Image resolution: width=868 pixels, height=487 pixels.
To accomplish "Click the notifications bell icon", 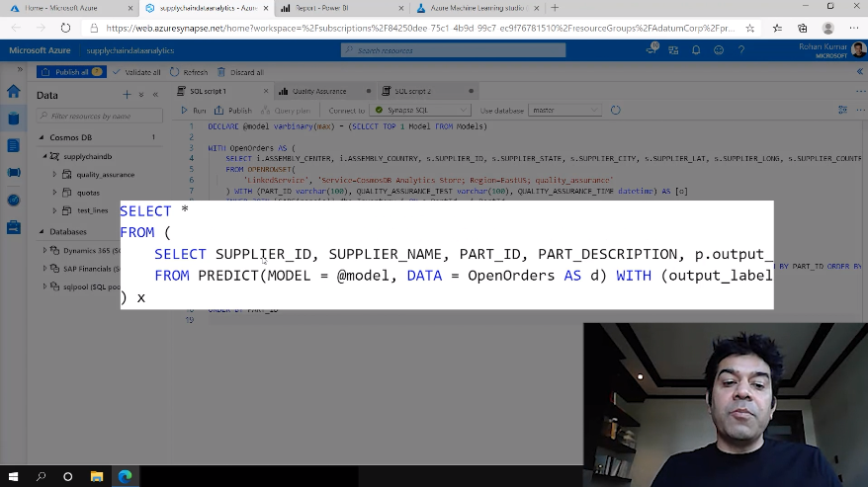I will coord(696,49).
